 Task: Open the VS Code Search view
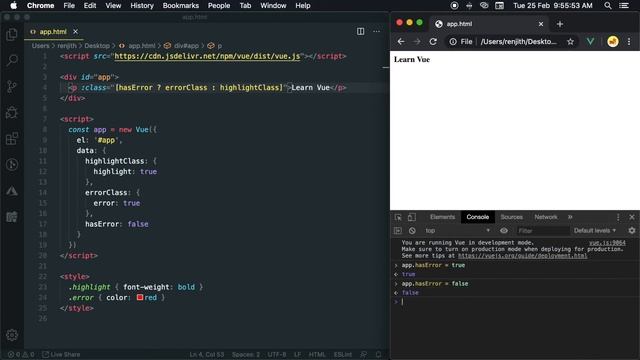pos(12,60)
